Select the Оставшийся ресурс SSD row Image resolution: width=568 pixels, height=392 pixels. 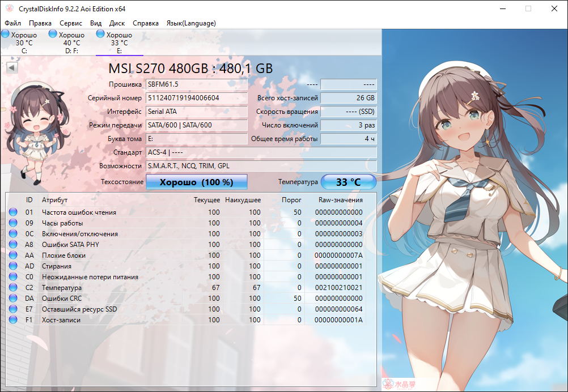(x=186, y=309)
